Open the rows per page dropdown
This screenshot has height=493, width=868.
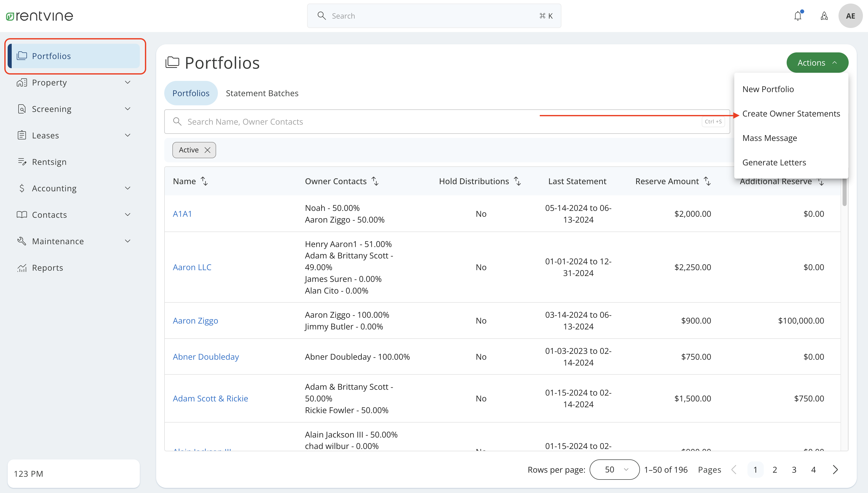pyautogui.click(x=614, y=469)
